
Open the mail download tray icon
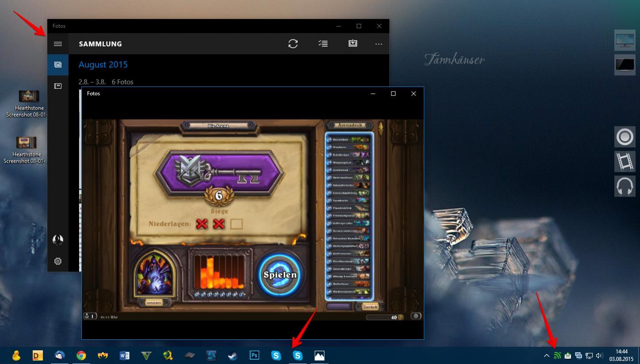coord(568,356)
